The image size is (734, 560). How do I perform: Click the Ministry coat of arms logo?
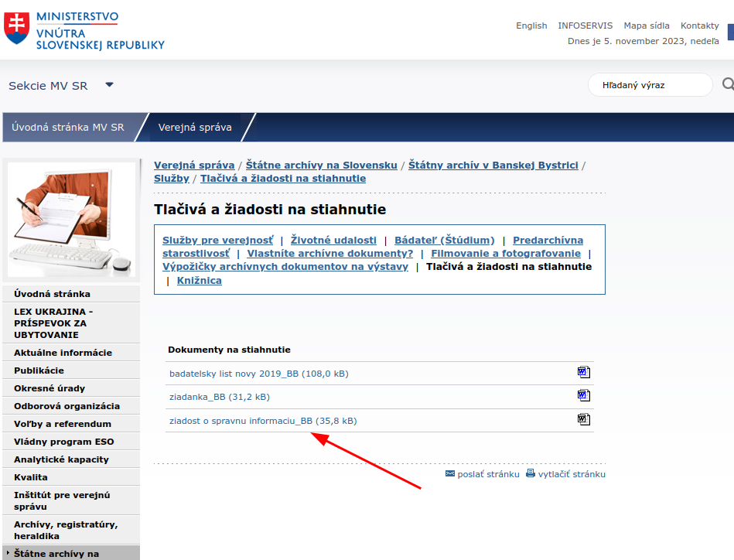(16, 28)
